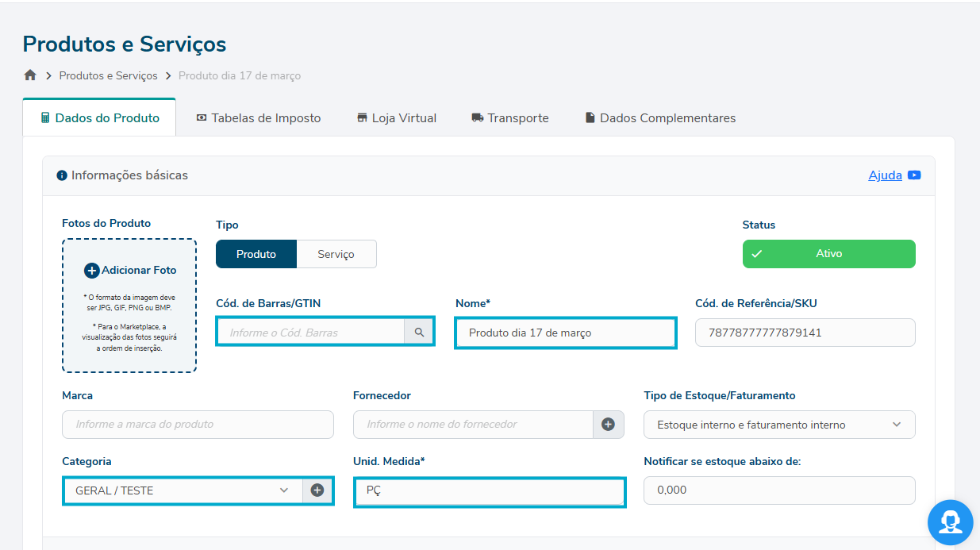The width and height of the screenshot is (980, 550).
Task: Click the barcode search magnifier icon
Action: tap(419, 333)
